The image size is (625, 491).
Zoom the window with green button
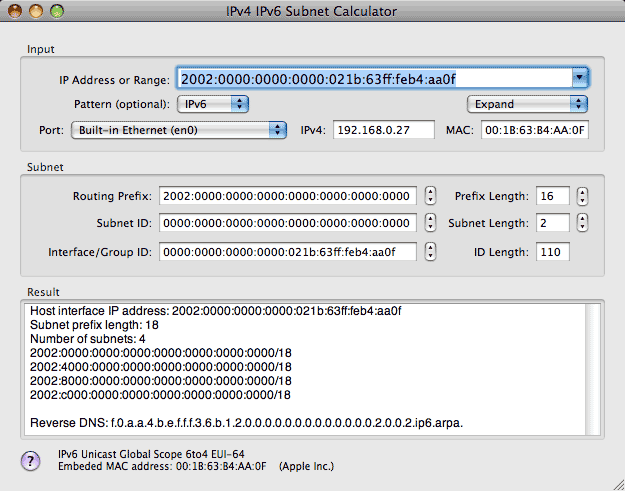click(57, 11)
